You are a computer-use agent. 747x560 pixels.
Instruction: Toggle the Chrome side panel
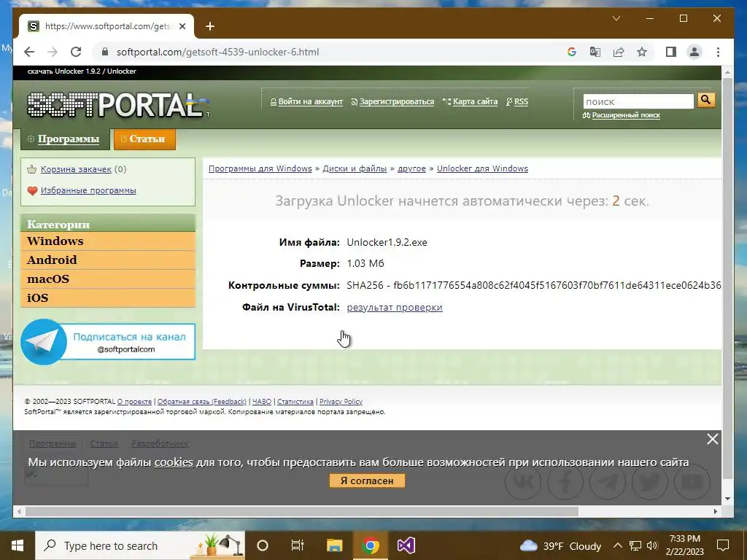(671, 52)
